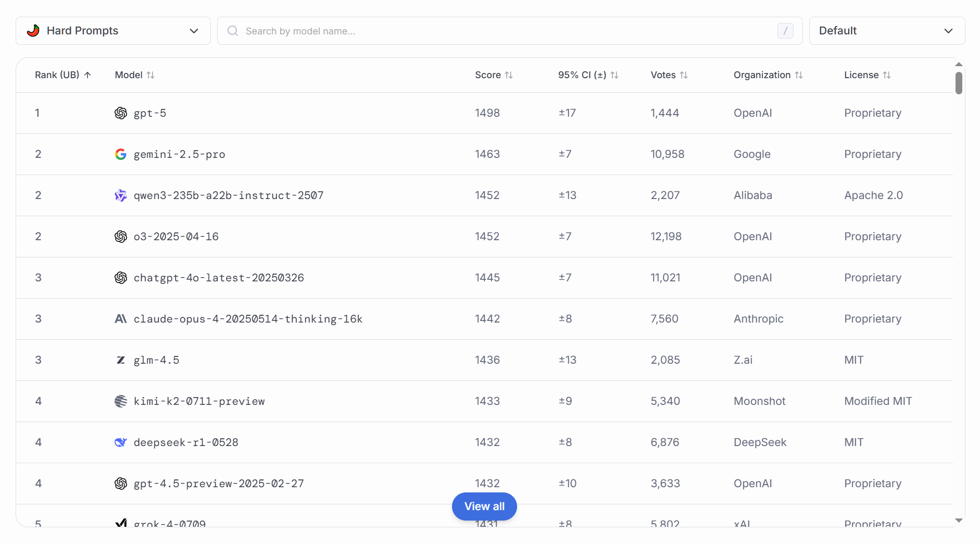
Task: Select the kimi-k2-0711-preview model name
Action: (199, 401)
